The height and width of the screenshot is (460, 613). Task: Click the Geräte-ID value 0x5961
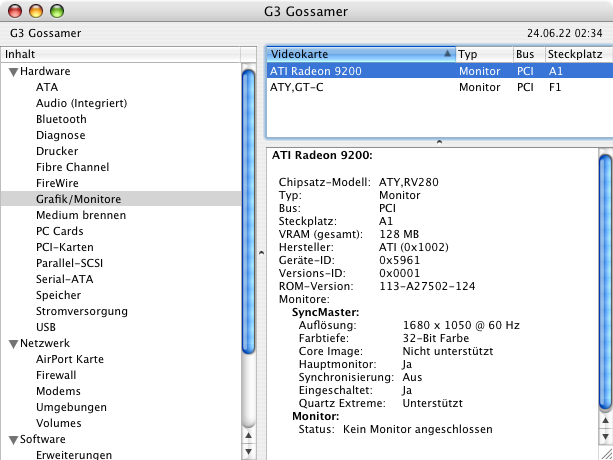click(x=400, y=260)
